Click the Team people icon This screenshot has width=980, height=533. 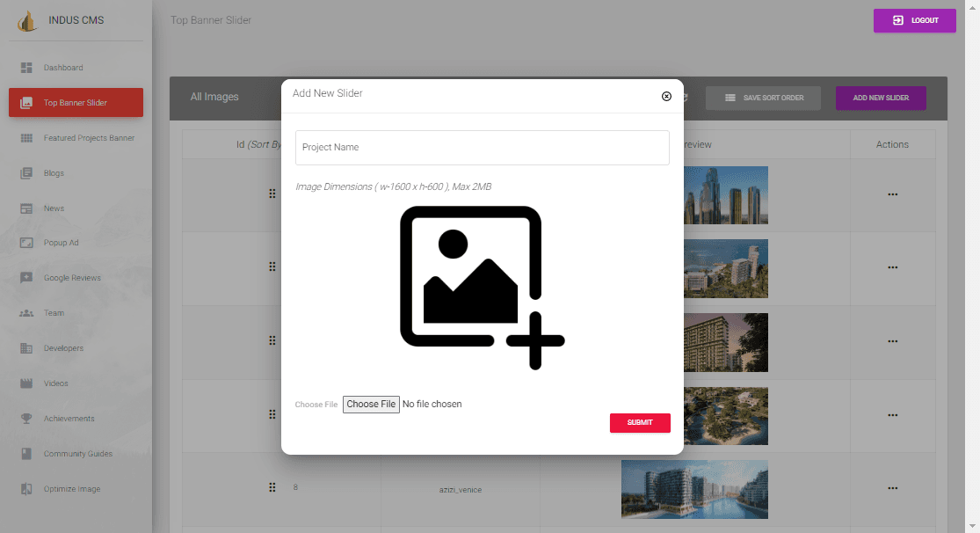pos(26,313)
